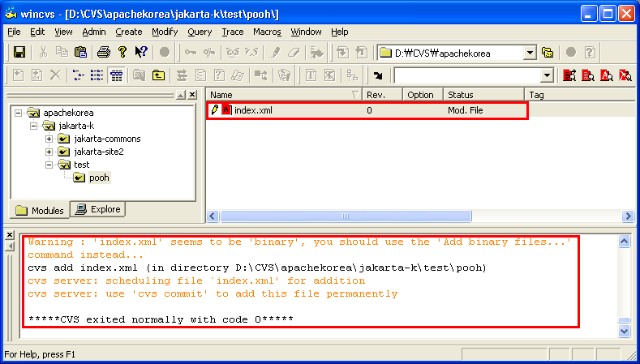Viewport: 640px width, 364px height.
Task: Click the last red file filter icon
Action: pos(625,75)
